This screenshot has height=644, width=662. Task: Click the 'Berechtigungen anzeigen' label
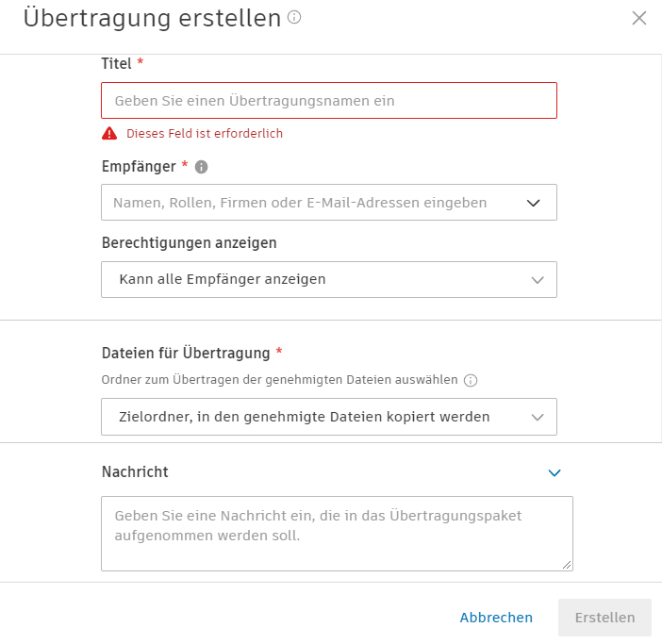coord(189,242)
